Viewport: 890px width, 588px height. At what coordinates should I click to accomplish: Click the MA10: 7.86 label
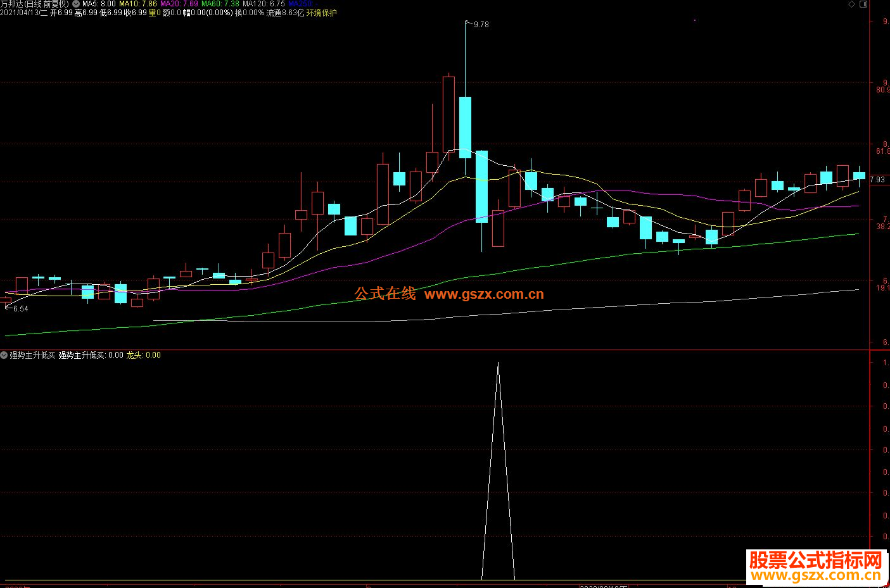[x=138, y=4]
